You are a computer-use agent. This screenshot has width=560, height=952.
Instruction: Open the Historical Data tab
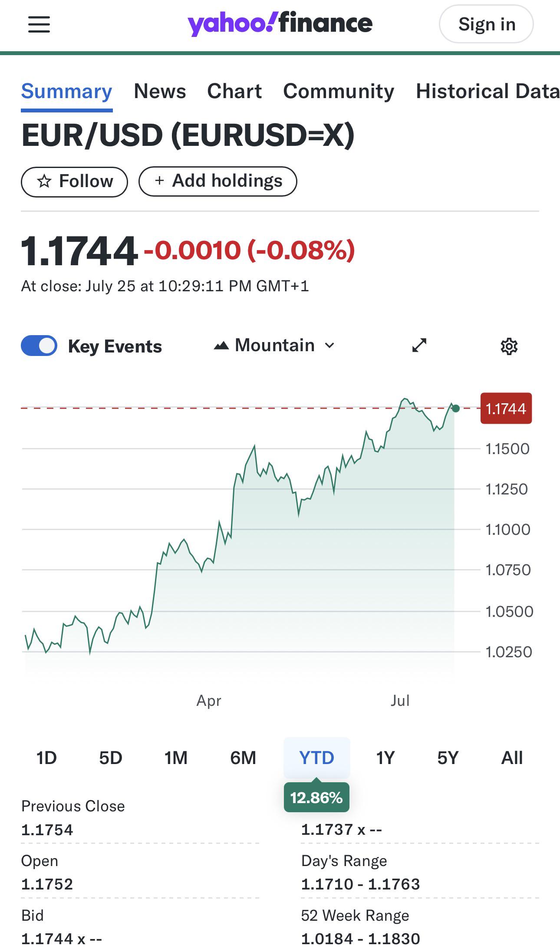487,91
